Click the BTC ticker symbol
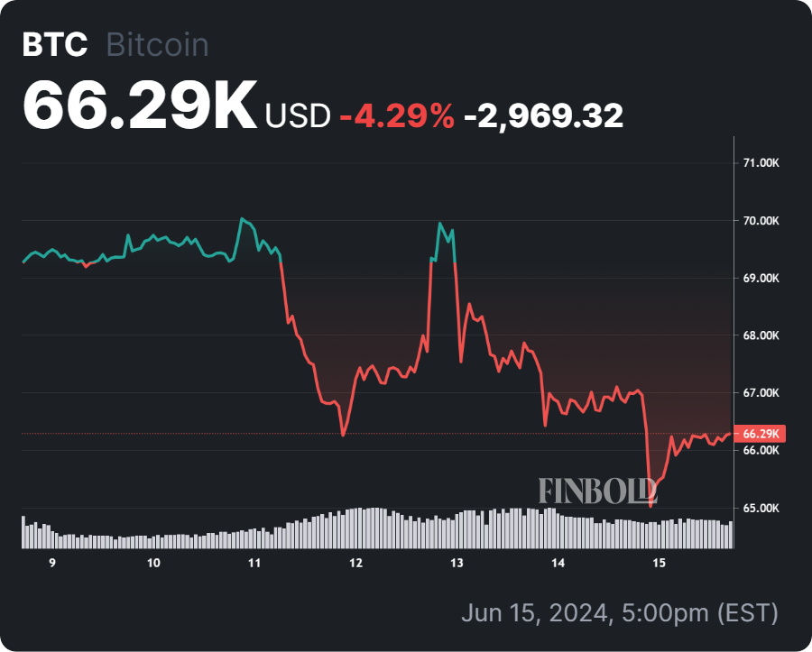This screenshot has height=652, width=812. 56,46
